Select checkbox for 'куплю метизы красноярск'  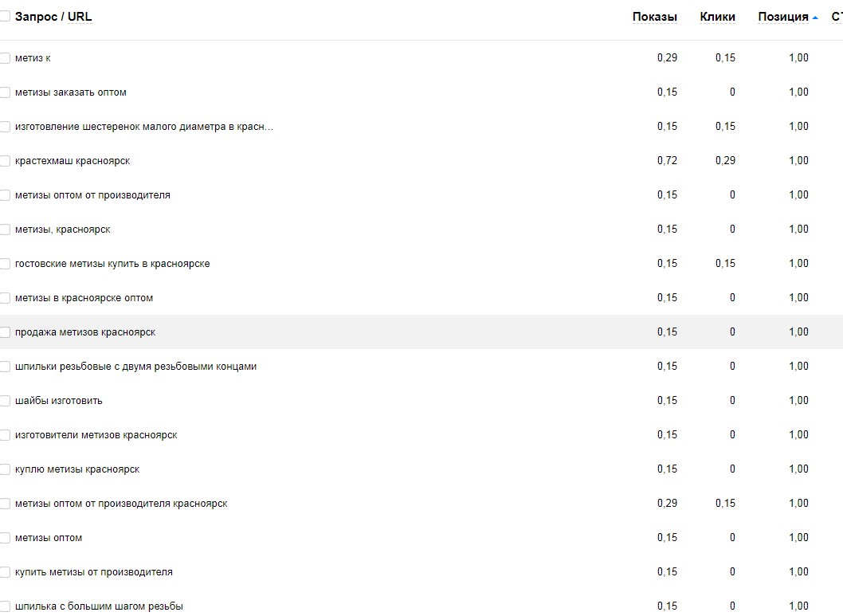click(4, 469)
